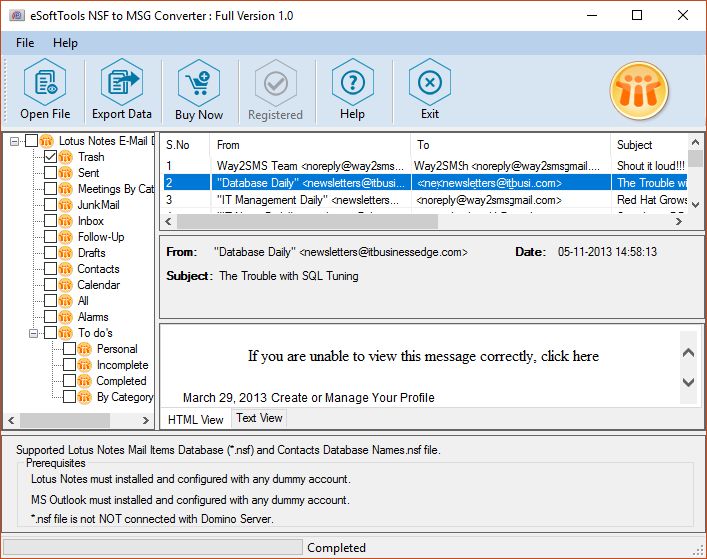
Task: Tick the Drafts folder checkbox
Action: [x=50, y=253]
